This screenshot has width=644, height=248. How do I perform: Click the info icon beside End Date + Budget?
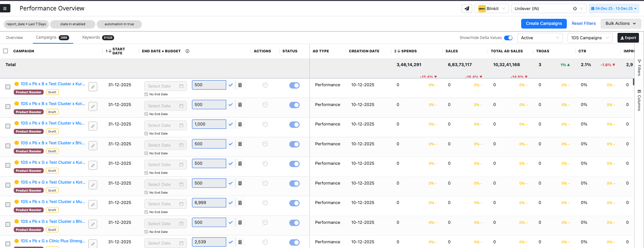tap(188, 51)
